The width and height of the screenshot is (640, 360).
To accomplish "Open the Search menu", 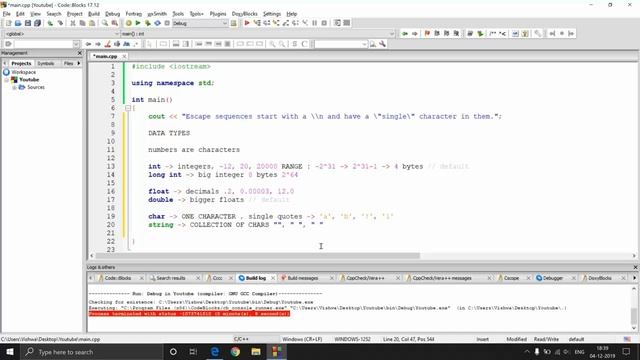I will (x=53, y=14).
